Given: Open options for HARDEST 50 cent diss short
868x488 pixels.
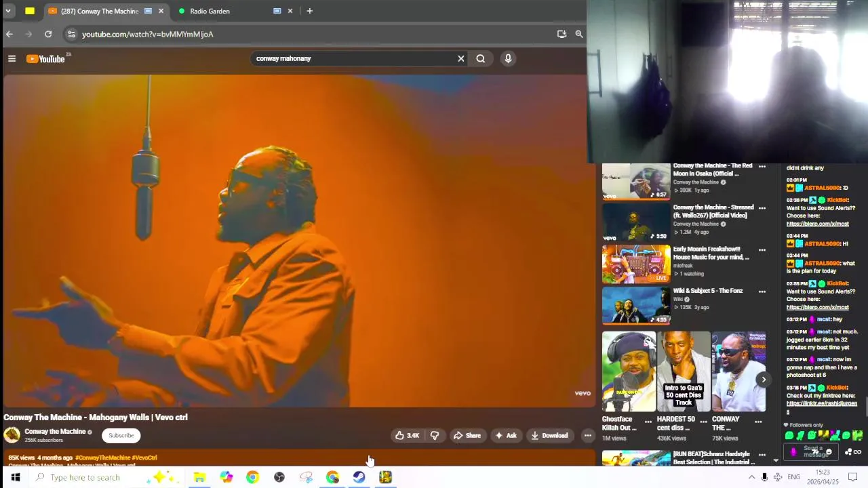Looking at the screenshot, I should pyautogui.click(x=703, y=422).
